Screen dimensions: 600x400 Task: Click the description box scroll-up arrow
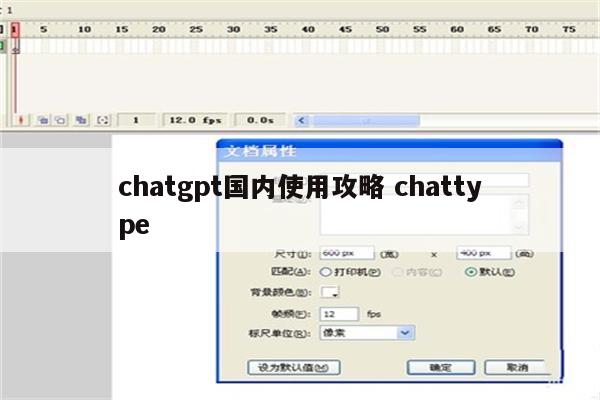click(x=520, y=202)
